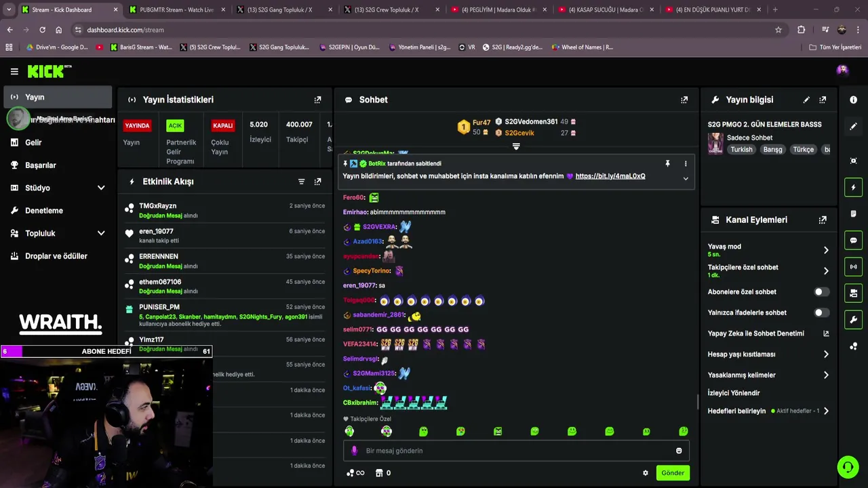Click the chat panel scrollbar
This screenshot has width=868, height=488.
tap(698, 402)
